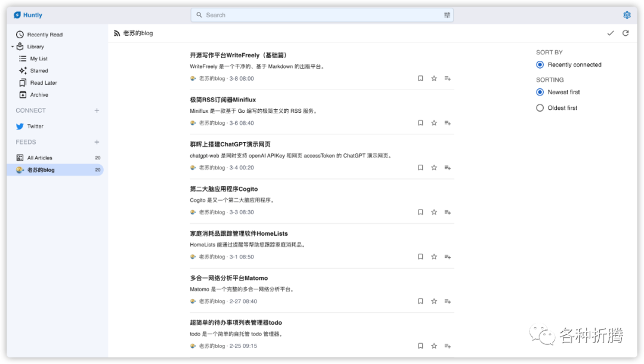Viewport: 644px width, 364px height.
Task: Open article 极简RSS订阅器Miniflux
Action: 222,100
